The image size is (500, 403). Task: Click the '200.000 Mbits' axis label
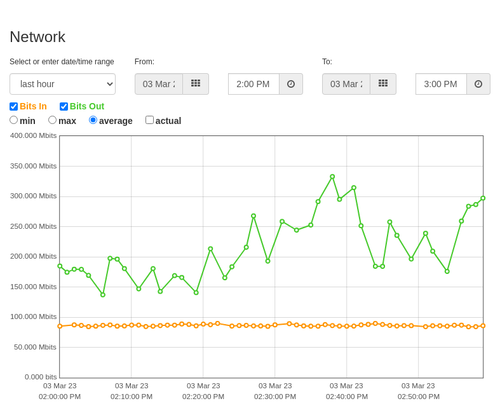[33, 256]
